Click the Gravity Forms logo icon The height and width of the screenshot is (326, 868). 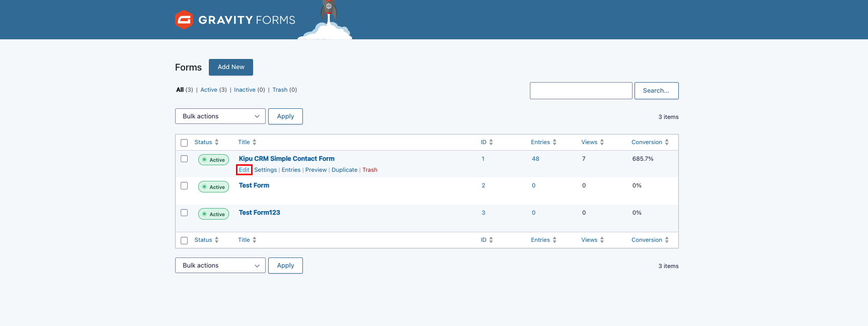[184, 20]
